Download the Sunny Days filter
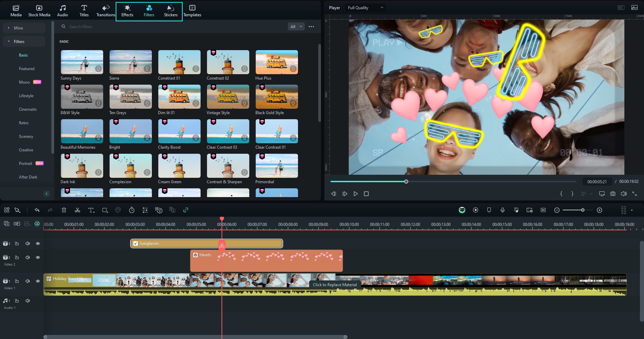644x339 pixels. point(98,69)
